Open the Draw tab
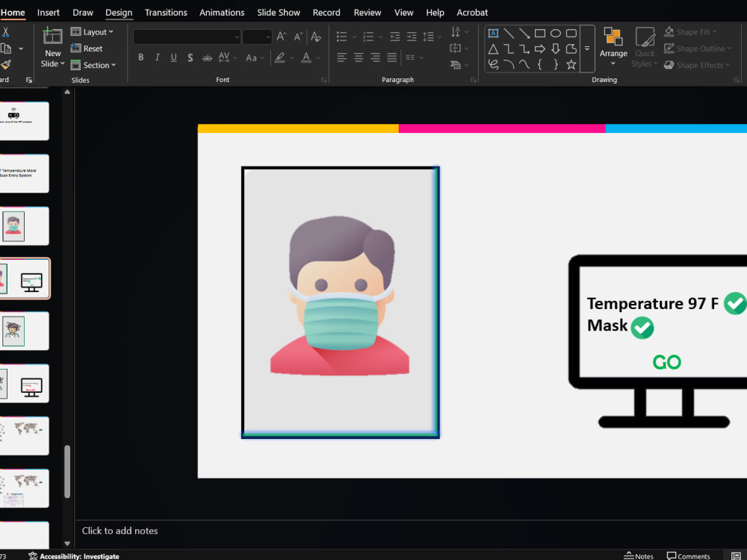Screen dimensions: 747x560 [83, 13]
